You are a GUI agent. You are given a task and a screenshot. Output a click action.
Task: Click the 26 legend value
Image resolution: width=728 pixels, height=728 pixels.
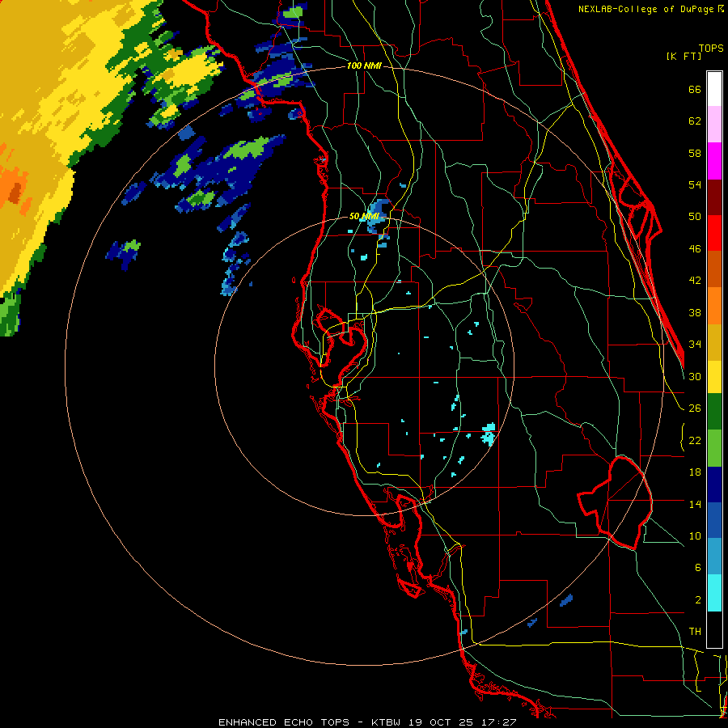click(695, 408)
